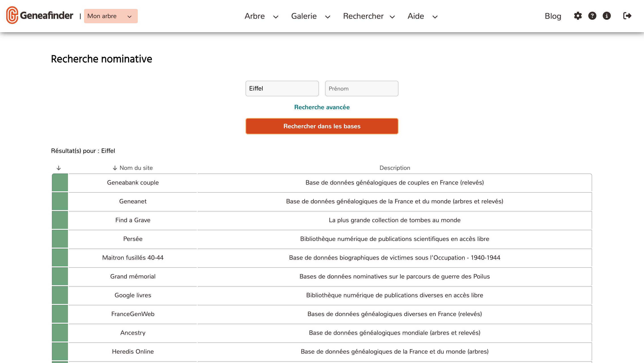Click description 'La plus grande collection de tombes'
Screen dimensions: 644x363
[394, 220]
